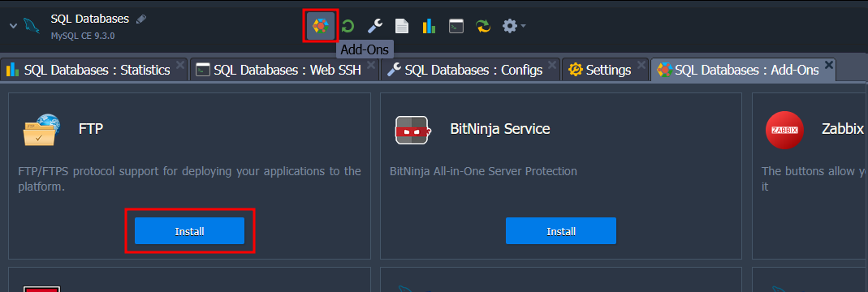Click the MySQL CE 9.3.0 version label

tap(83, 36)
